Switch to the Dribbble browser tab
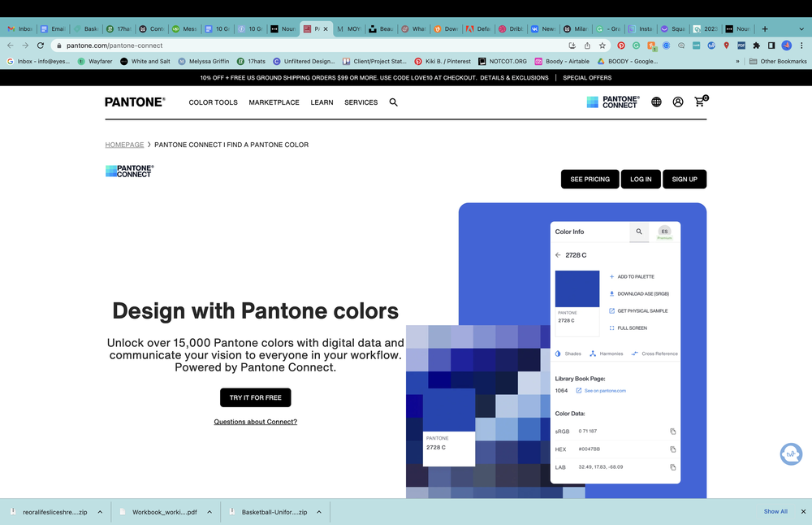 [x=511, y=29]
